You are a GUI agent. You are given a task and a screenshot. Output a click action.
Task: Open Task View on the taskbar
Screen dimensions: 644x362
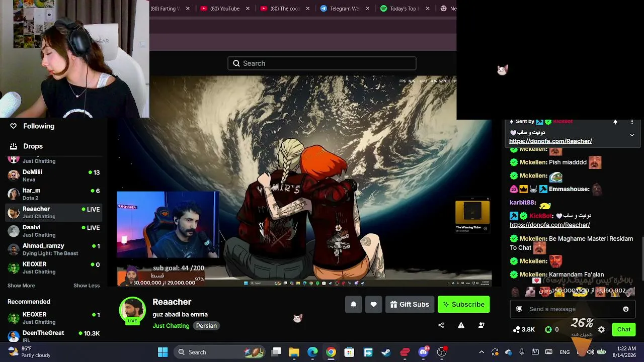click(x=276, y=352)
